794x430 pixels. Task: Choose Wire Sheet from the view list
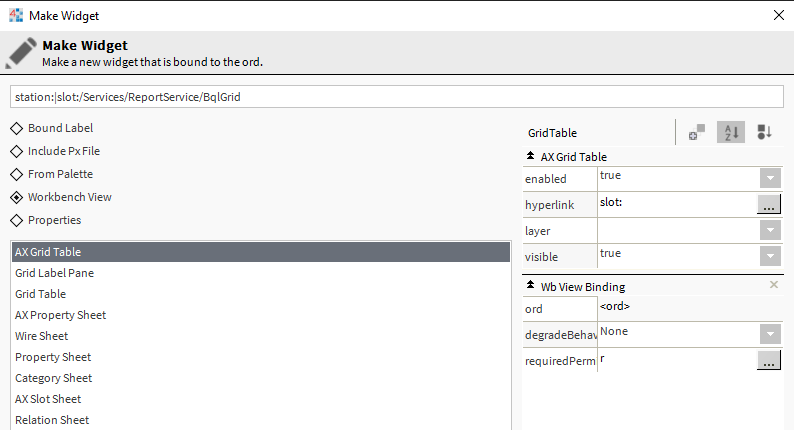pos(42,336)
